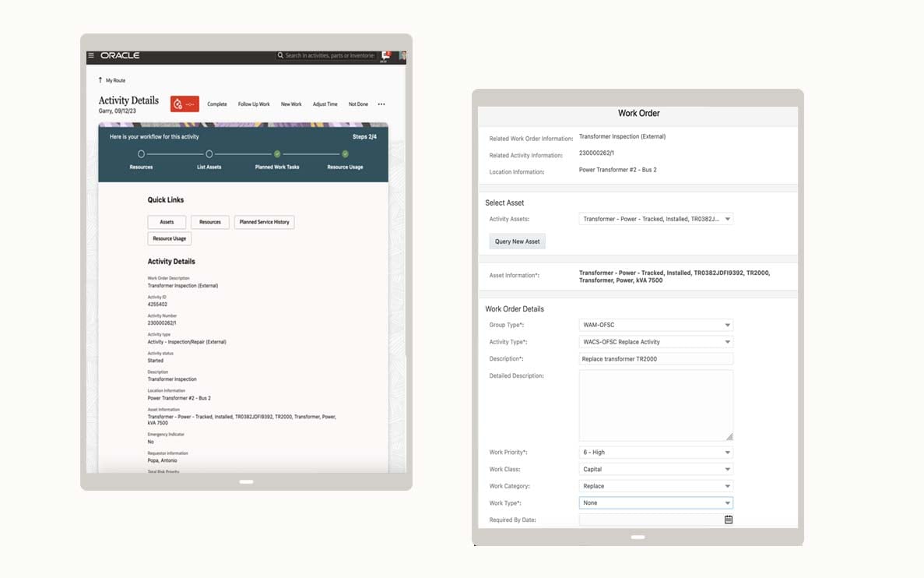Image resolution: width=924 pixels, height=578 pixels.
Task: Select the Adjust Time action
Action: [325, 104]
